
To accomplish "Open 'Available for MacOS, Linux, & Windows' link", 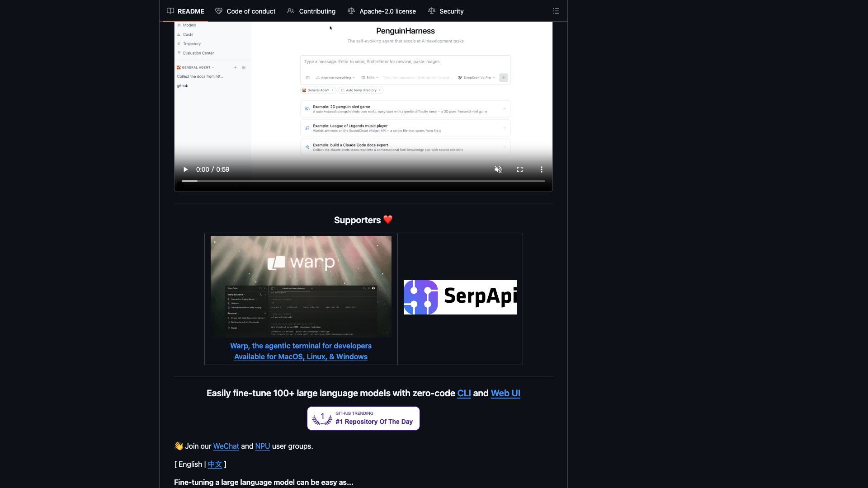I will [x=301, y=357].
